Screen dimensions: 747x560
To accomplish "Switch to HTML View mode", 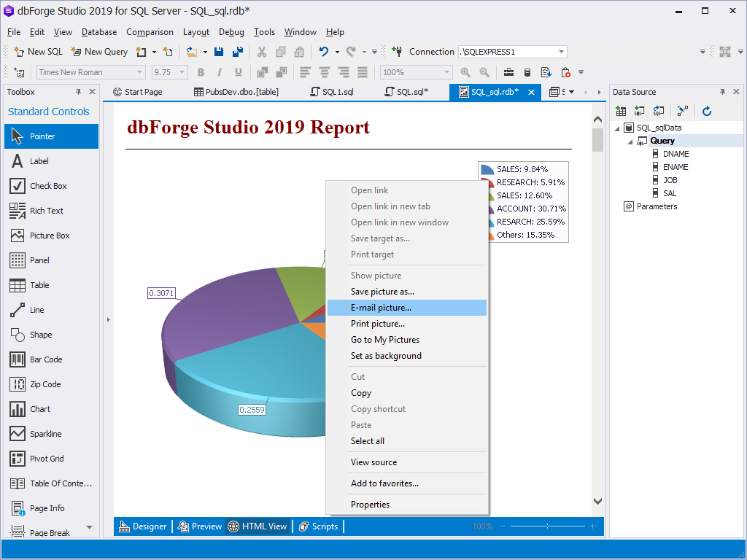I will coord(258,526).
